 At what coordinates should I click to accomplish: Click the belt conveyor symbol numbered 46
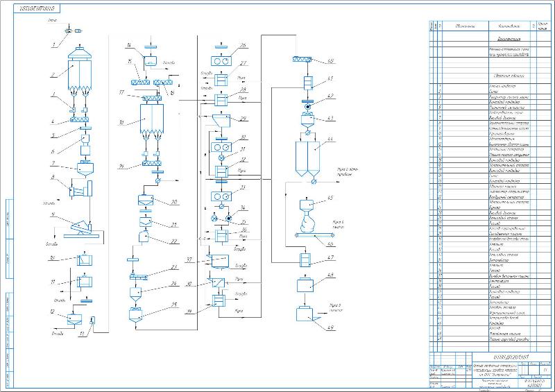(x=315, y=235)
